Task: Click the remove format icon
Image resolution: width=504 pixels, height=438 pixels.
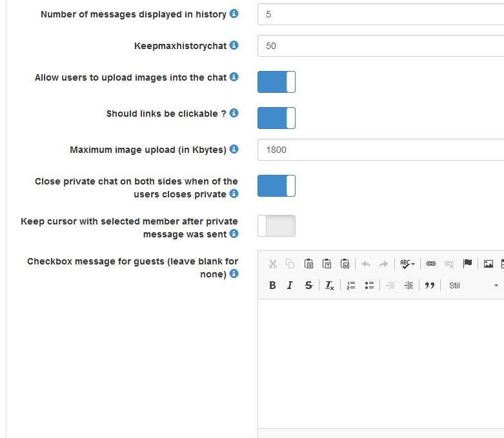Action: (x=329, y=285)
